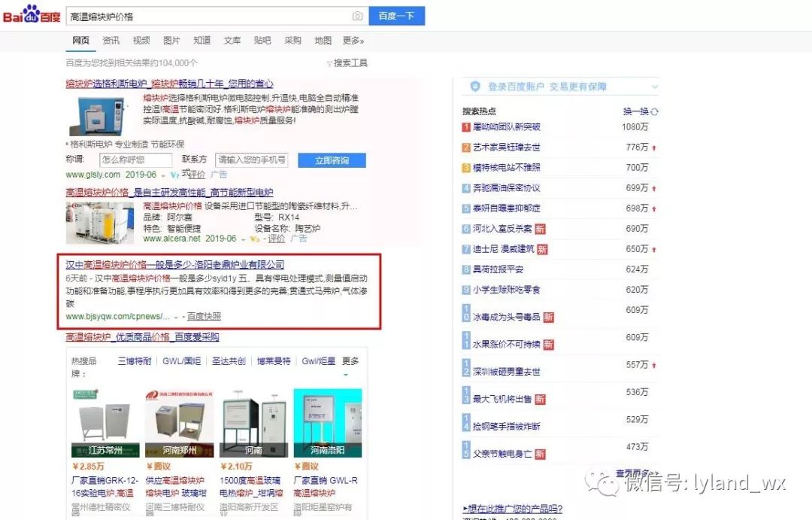Select the brand 圣达共创
Screen dimensions: 812x520
[x=229, y=360]
